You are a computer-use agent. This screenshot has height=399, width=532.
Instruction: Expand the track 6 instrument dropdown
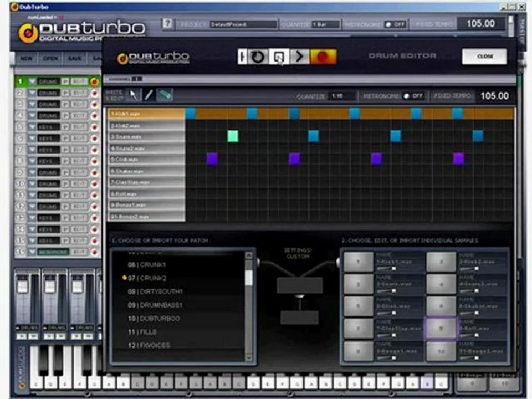(32, 139)
